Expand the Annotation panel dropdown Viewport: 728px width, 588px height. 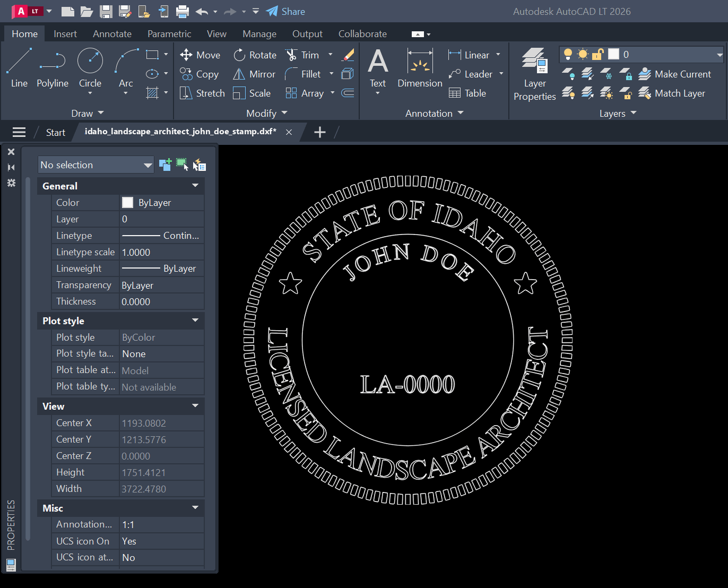pyautogui.click(x=435, y=113)
